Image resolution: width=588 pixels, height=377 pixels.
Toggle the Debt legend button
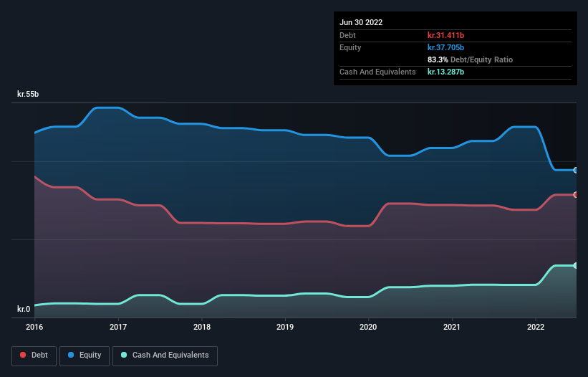pos(34,355)
